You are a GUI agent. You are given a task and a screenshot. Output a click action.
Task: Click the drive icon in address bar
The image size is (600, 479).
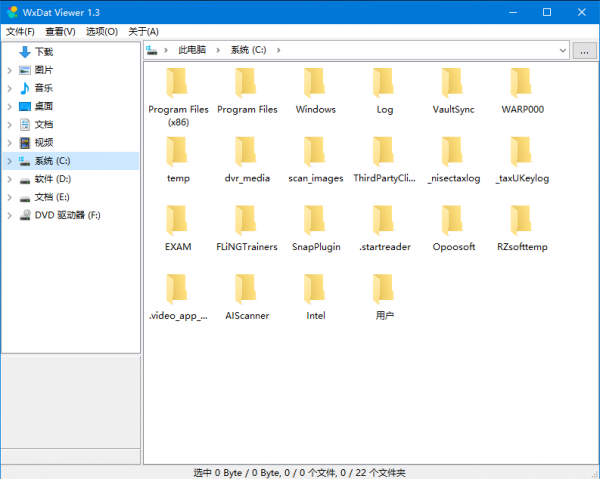(152, 50)
